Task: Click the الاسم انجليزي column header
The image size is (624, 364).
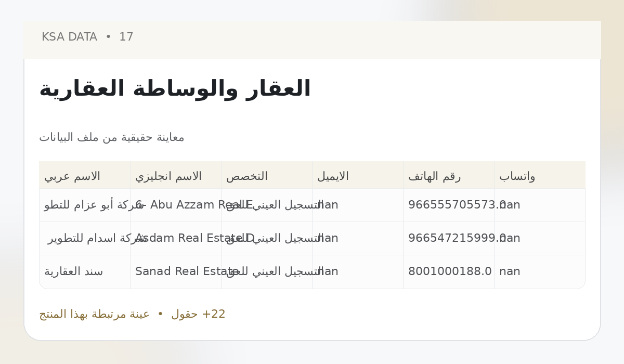Action: (x=168, y=176)
